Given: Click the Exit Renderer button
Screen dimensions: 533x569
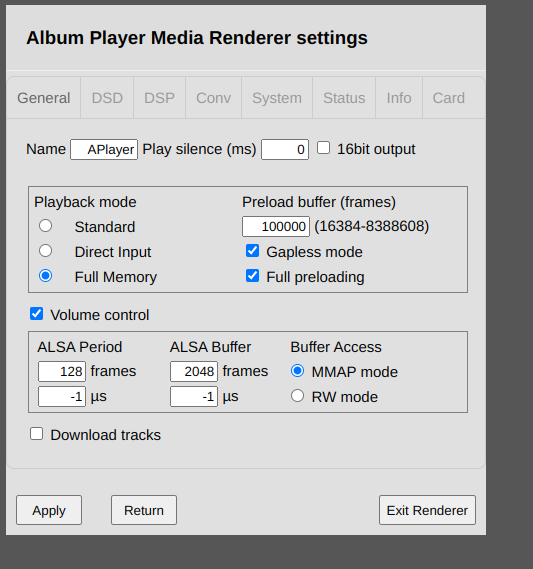Looking at the screenshot, I should pyautogui.click(x=427, y=510).
